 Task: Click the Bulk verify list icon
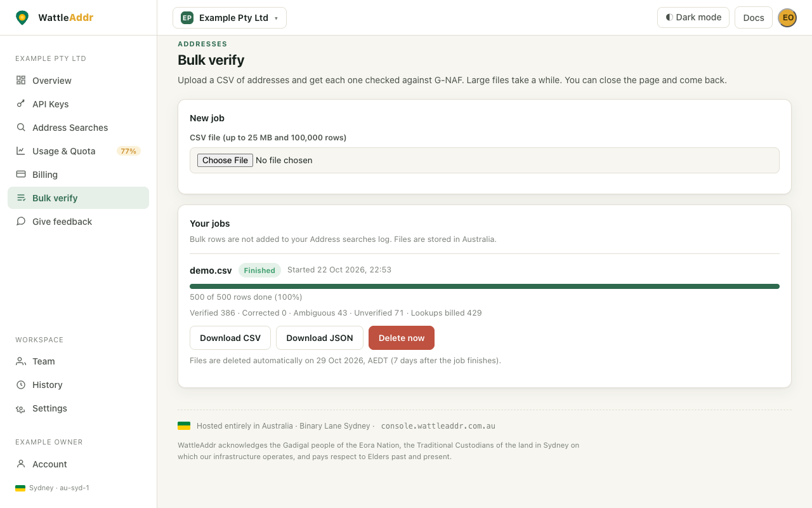click(x=21, y=197)
